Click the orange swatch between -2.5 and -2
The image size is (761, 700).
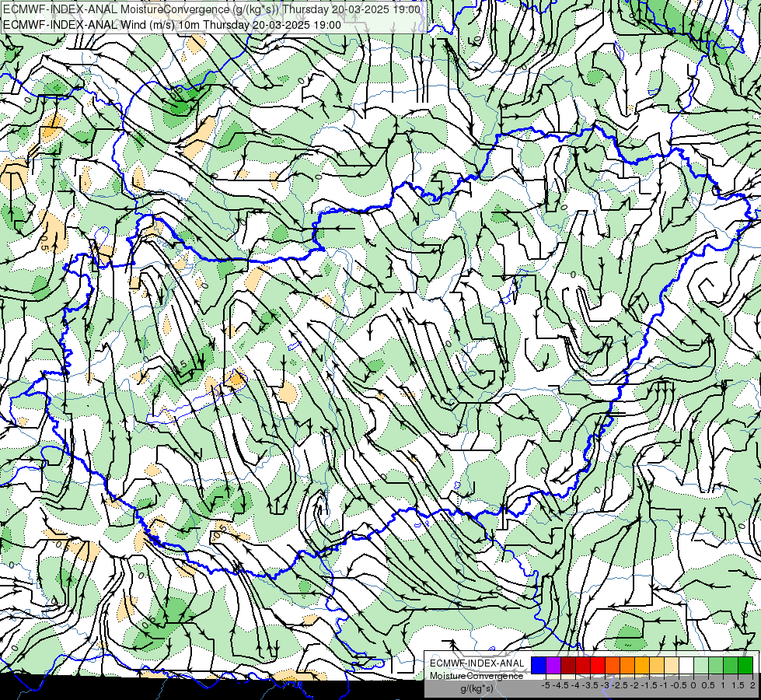tap(627, 666)
